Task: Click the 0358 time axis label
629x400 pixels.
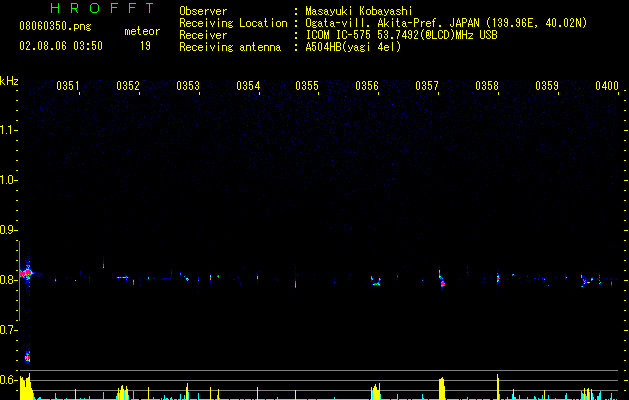Action: 487,85
